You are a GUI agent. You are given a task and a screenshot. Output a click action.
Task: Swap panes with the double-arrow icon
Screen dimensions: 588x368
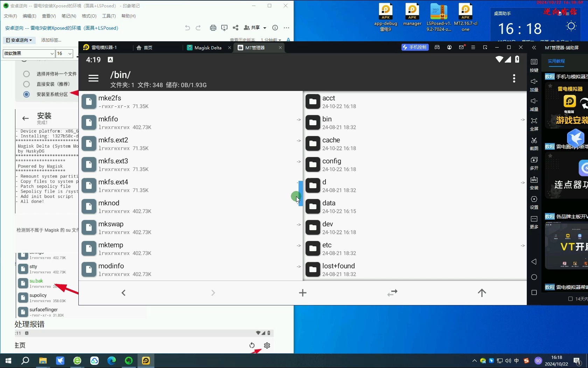coord(392,293)
